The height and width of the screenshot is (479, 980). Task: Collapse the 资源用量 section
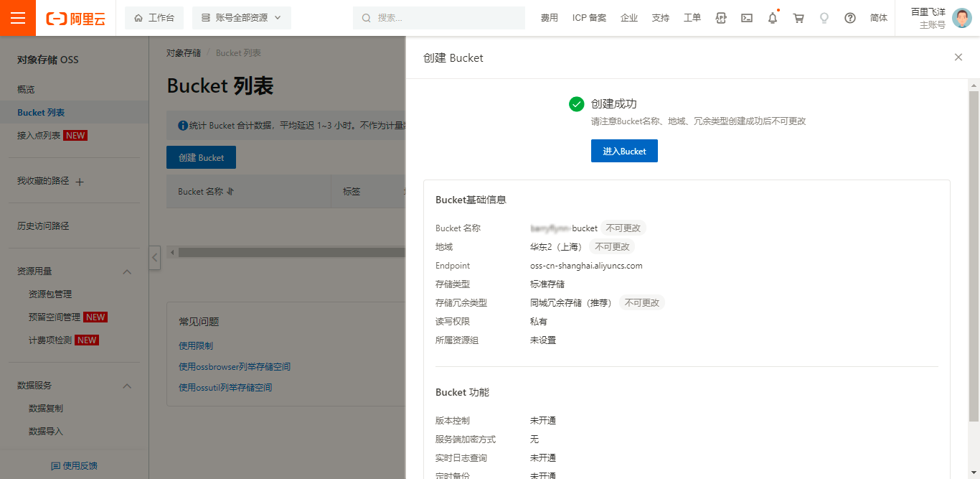click(x=127, y=271)
